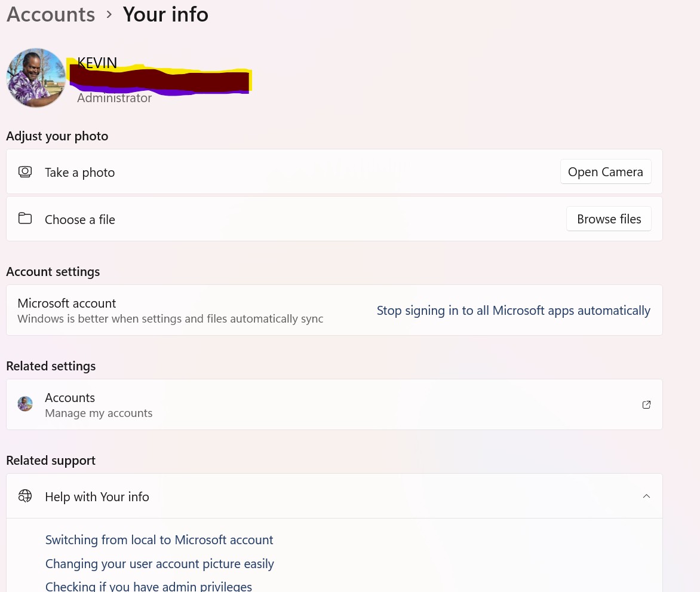Click the Your info breadcrumb title
The image size is (700, 592).
[x=165, y=14]
